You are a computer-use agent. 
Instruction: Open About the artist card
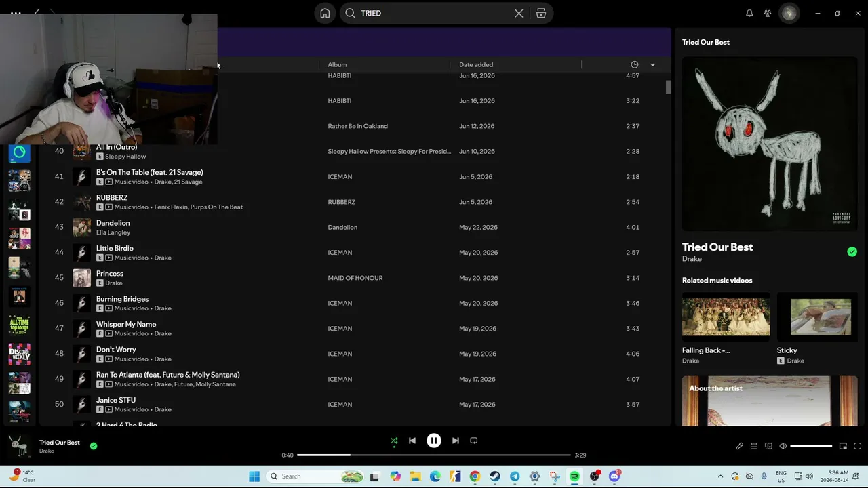[x=770, y=401]
